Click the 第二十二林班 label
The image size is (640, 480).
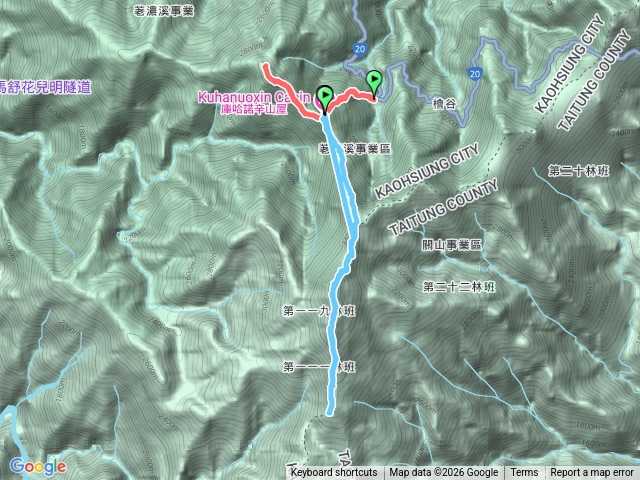459,287
